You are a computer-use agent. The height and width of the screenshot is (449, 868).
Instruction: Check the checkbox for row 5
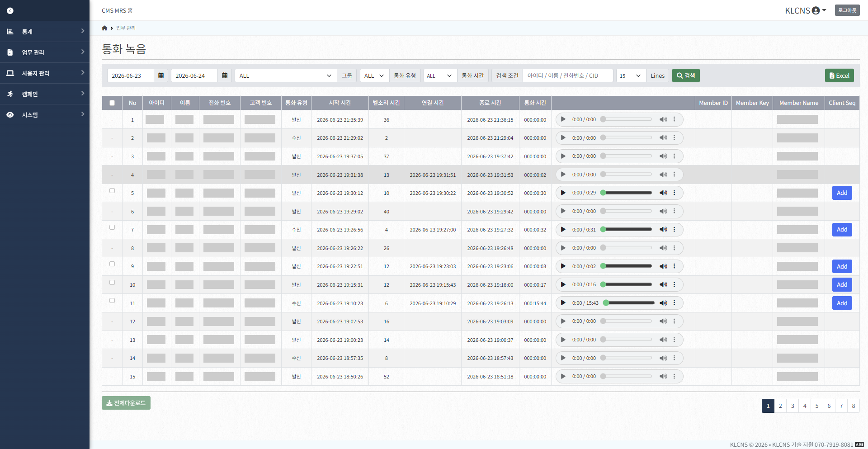pos(112,191)
